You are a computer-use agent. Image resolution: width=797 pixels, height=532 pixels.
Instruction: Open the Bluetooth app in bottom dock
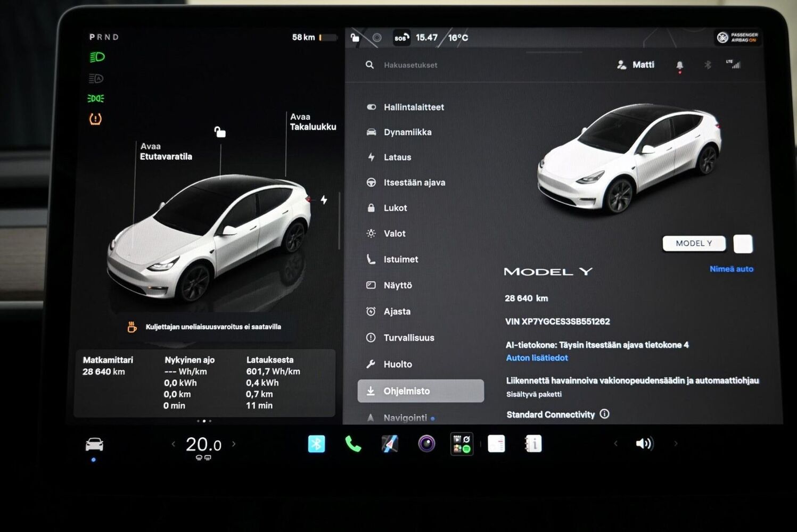pos(316,444)
